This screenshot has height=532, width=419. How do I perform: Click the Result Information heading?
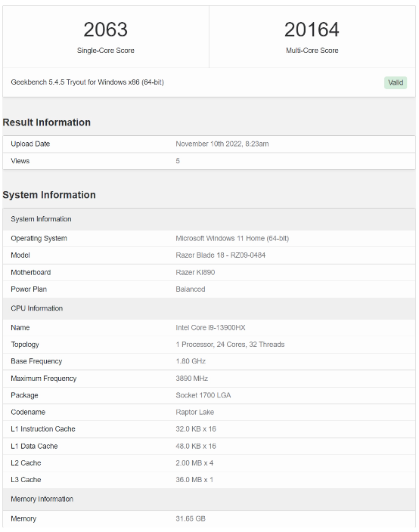point(47,122)
